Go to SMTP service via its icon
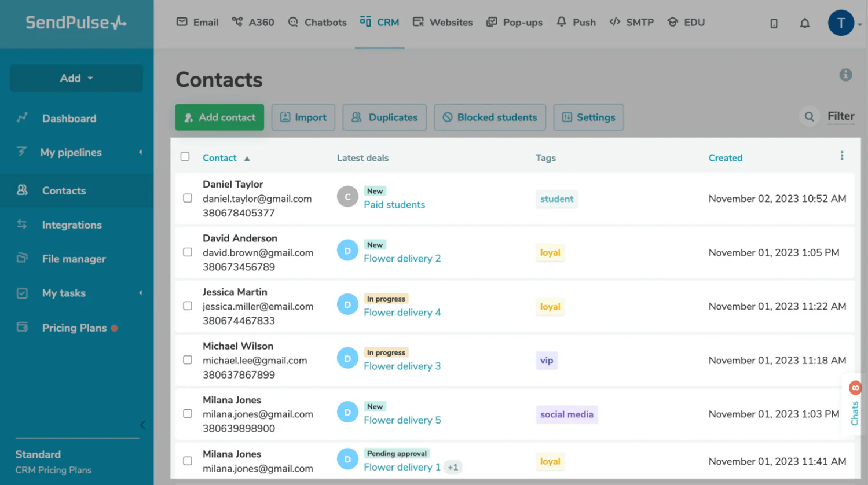The image size is (868, 485). 615,22
